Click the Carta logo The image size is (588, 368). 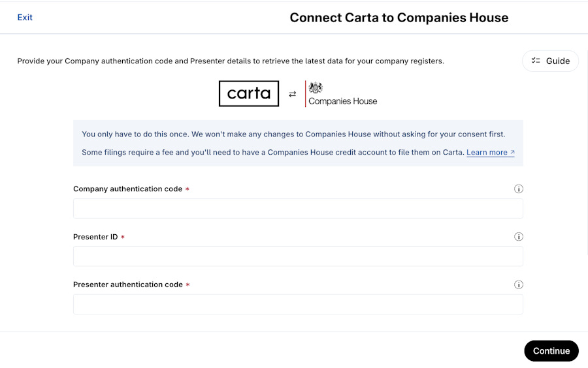point(249,93)
